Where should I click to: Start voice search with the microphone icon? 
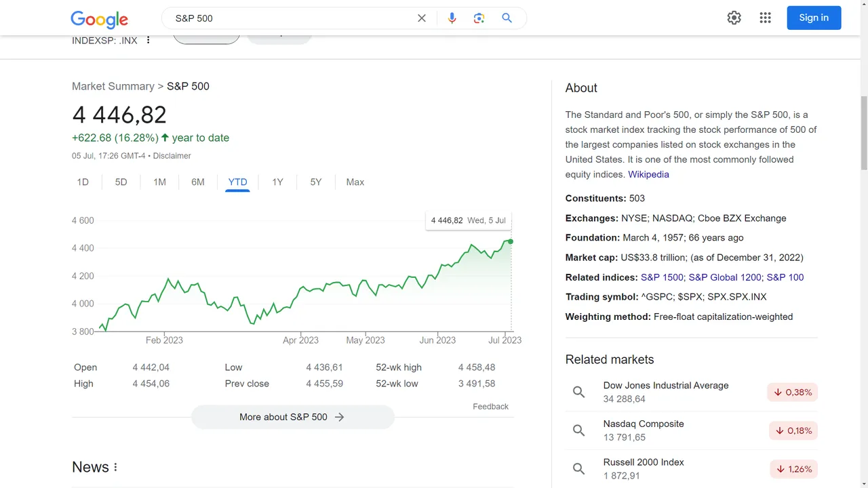click(x=452, y=18)
